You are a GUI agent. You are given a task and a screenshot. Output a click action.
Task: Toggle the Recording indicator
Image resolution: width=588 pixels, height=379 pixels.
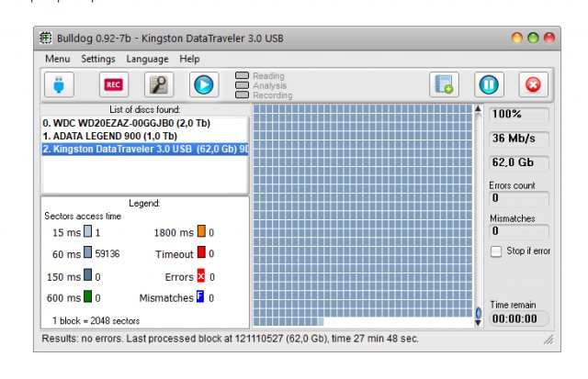click(x=242, y=95)
